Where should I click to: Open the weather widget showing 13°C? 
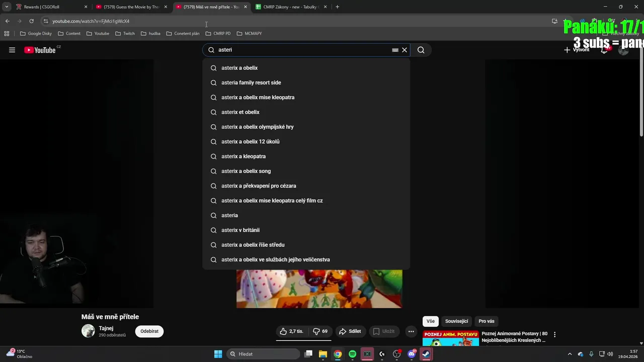coord(19,354)
